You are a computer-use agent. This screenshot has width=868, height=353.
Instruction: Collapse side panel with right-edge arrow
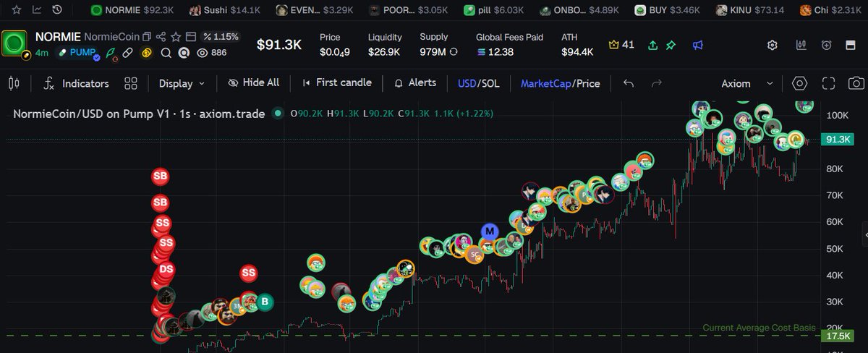coord(864,234)
